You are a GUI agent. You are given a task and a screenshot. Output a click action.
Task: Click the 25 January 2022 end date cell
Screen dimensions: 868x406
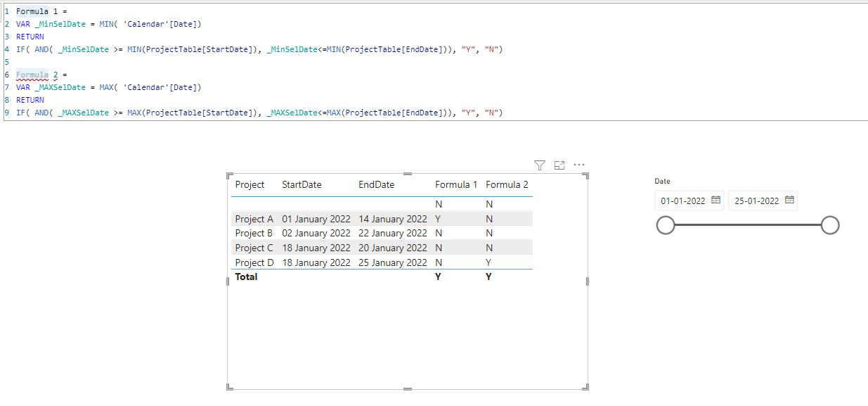392,262
